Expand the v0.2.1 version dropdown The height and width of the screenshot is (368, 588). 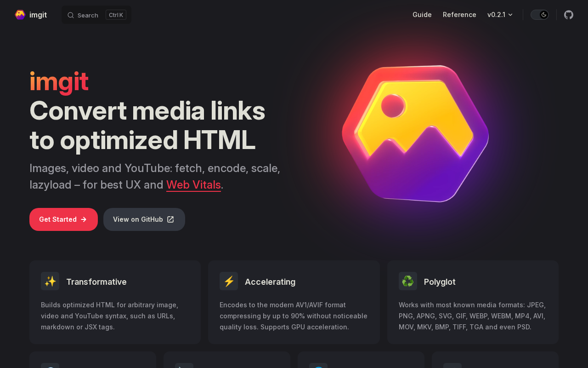(x=500, y=15)
